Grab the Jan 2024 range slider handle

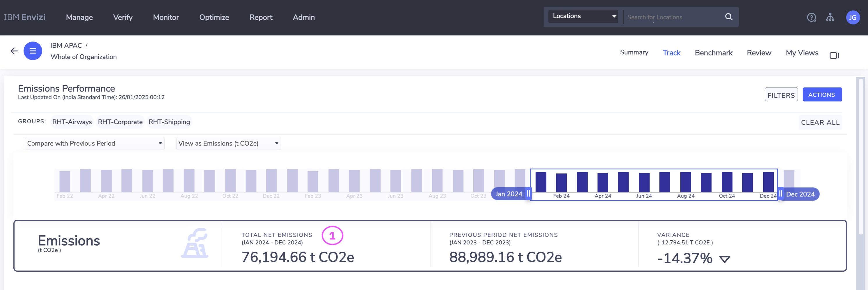coord(528,194)
